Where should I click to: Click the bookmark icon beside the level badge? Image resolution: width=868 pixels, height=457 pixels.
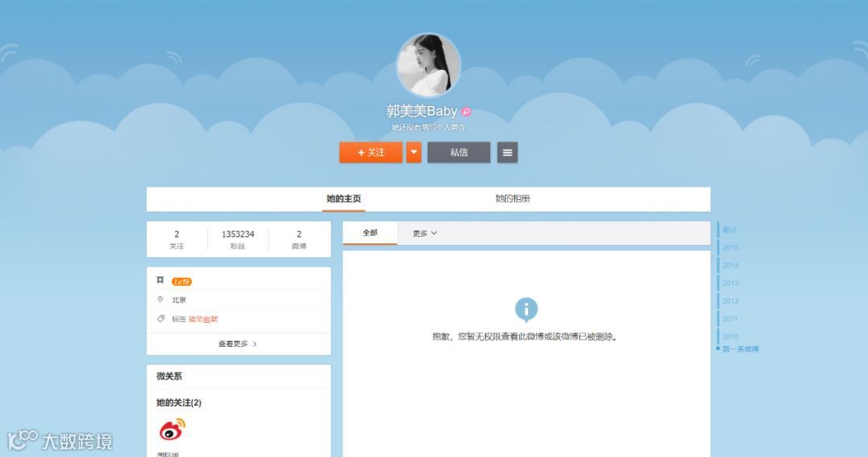(x=160, y=280)
